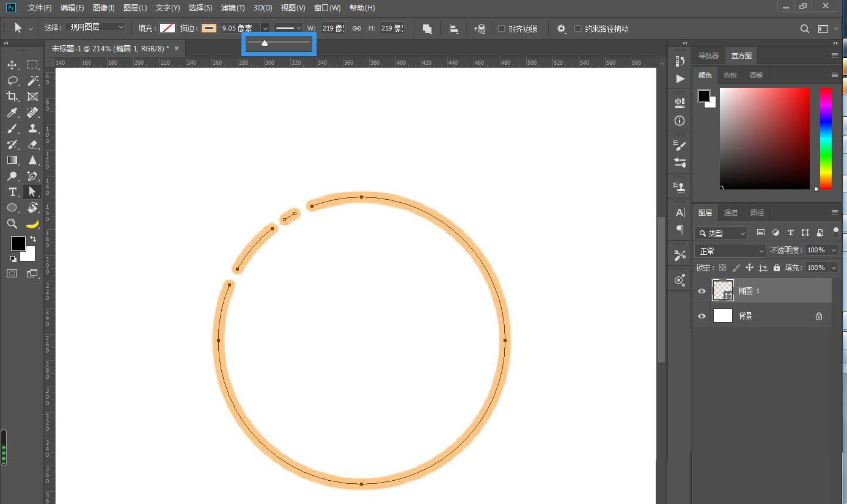847x504 pixels.
Task: Open the stroke width dropdown arrow
Action: coord(265,28)
